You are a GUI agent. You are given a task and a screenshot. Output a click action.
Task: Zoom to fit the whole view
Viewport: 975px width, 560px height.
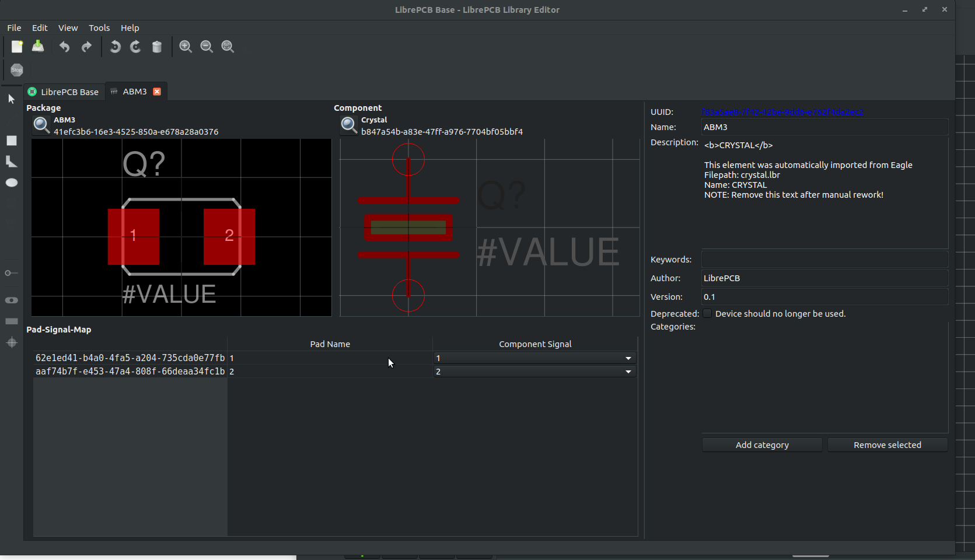tap(227, 47)
